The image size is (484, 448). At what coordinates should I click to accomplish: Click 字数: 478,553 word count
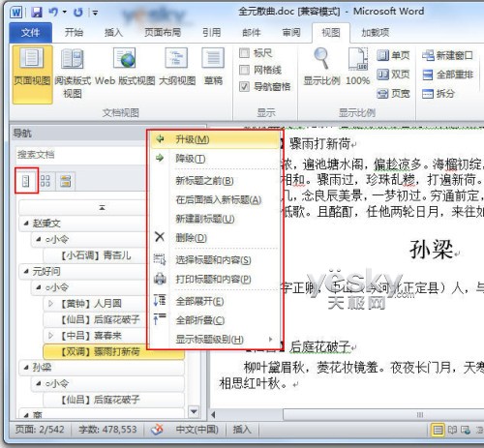point(107,430)
